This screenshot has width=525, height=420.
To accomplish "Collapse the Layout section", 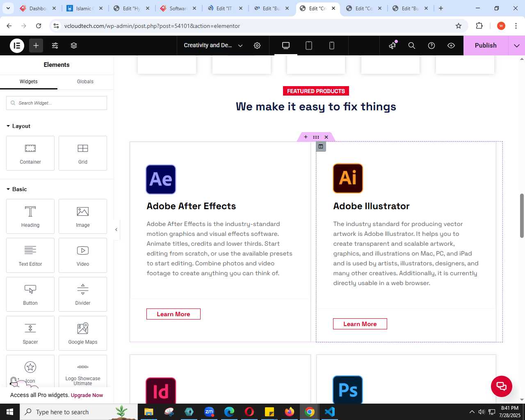I will (18, 126).
